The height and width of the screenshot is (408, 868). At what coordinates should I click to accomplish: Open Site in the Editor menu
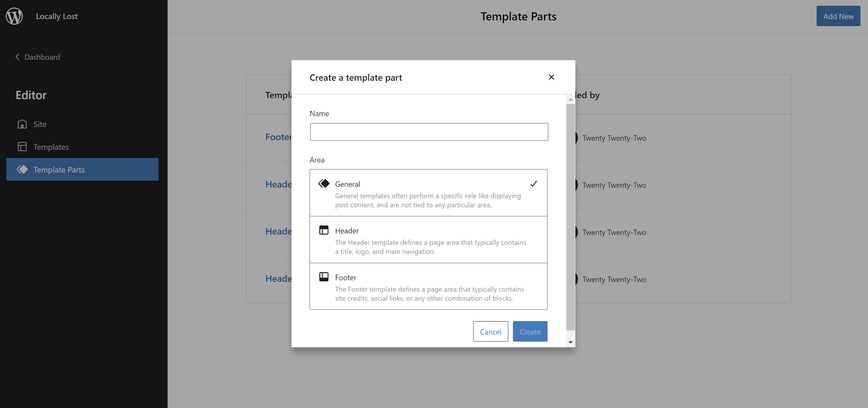point(40,124)
